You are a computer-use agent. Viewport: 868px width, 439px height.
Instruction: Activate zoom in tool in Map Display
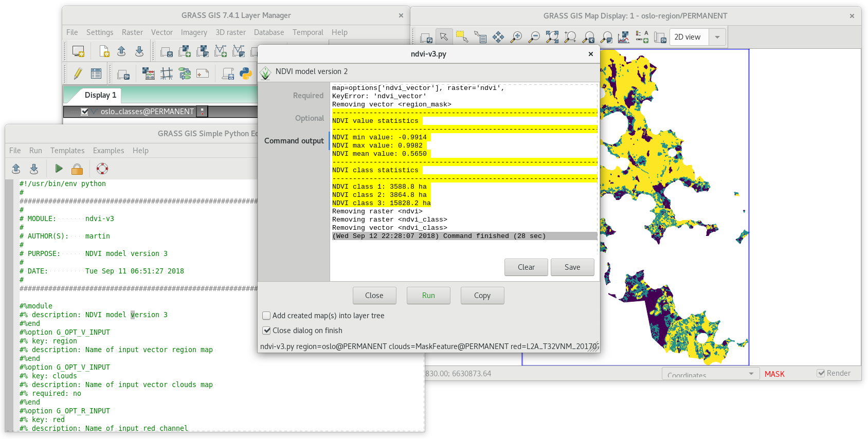pos(516,36)
